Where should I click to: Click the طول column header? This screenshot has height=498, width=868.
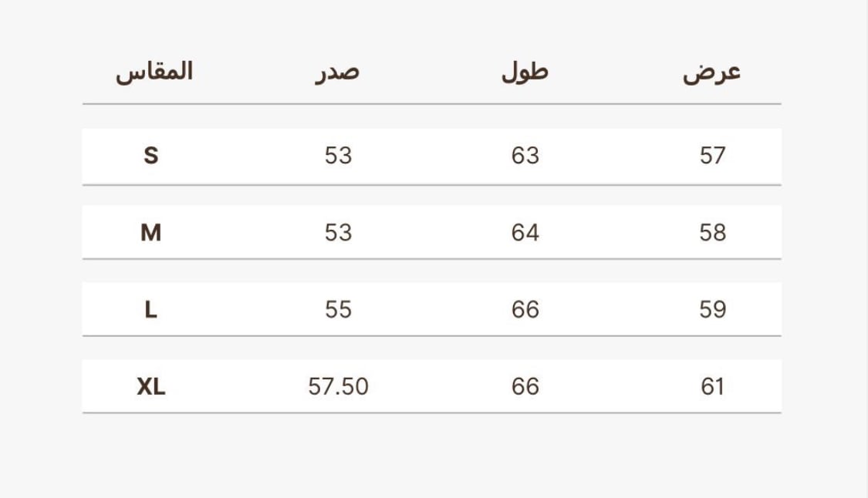coord(525,72)
